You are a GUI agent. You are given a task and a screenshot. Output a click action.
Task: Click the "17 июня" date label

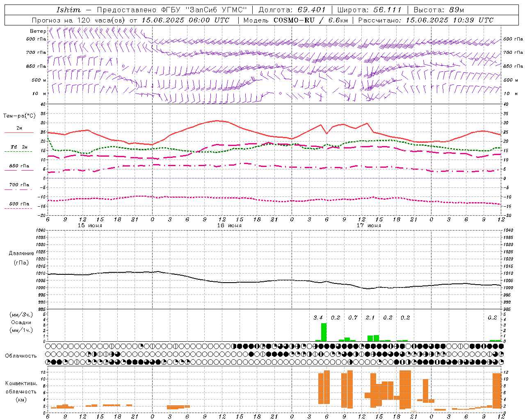369,225
